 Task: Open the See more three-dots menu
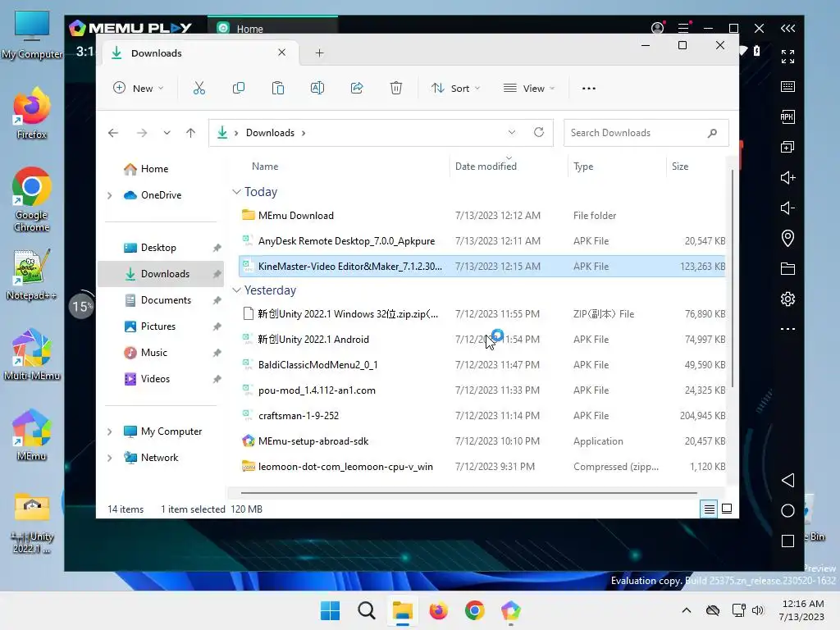589,89
